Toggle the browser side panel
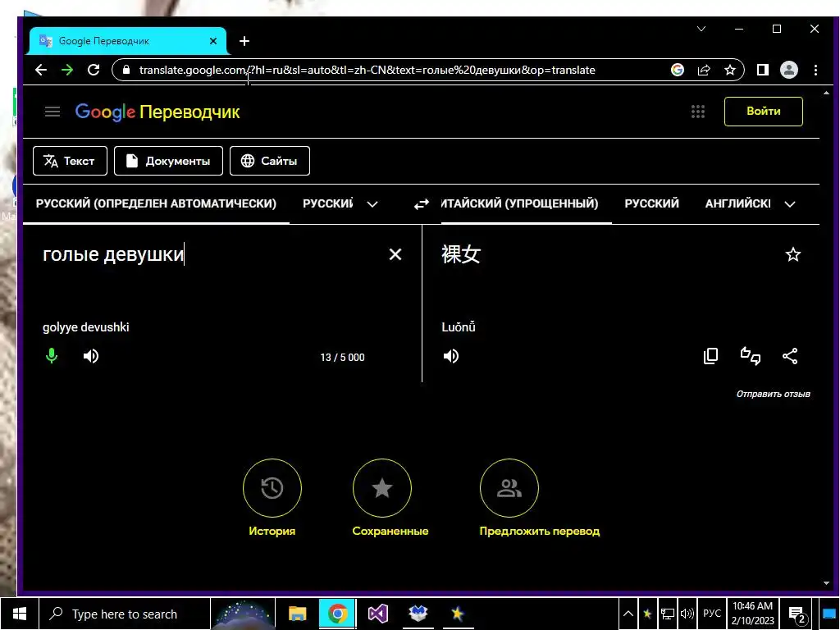Screen dimensions: 840x630 (762, 70)
